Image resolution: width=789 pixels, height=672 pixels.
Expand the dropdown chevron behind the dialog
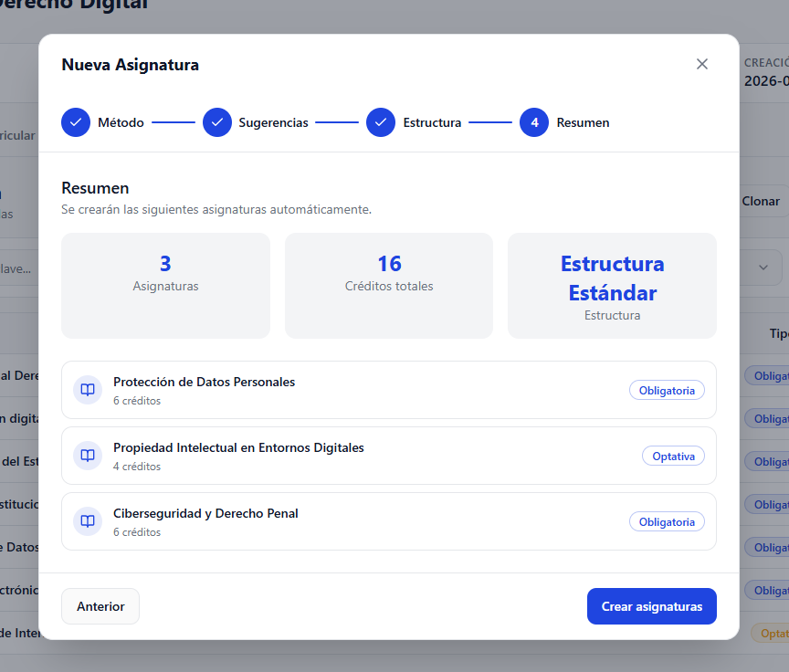pos(763,268)
